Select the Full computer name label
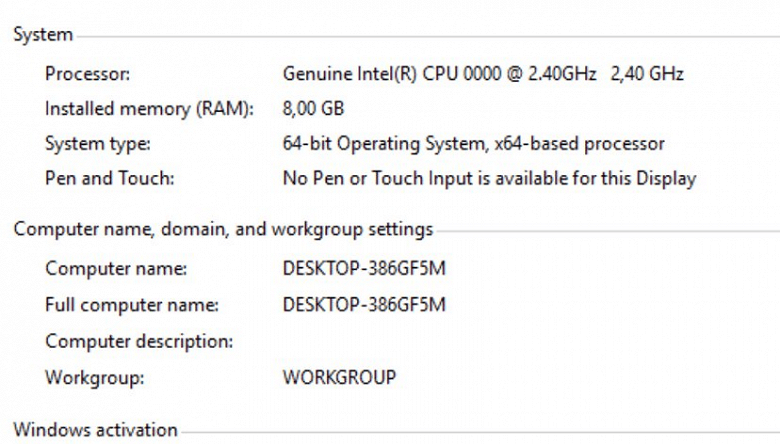Viewport: 780px width, 444px height. pos(132,305)
